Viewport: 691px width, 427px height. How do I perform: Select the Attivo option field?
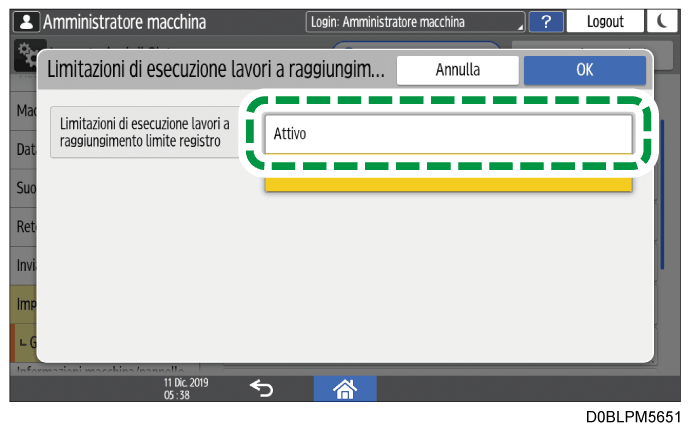(x=448, y=133)
